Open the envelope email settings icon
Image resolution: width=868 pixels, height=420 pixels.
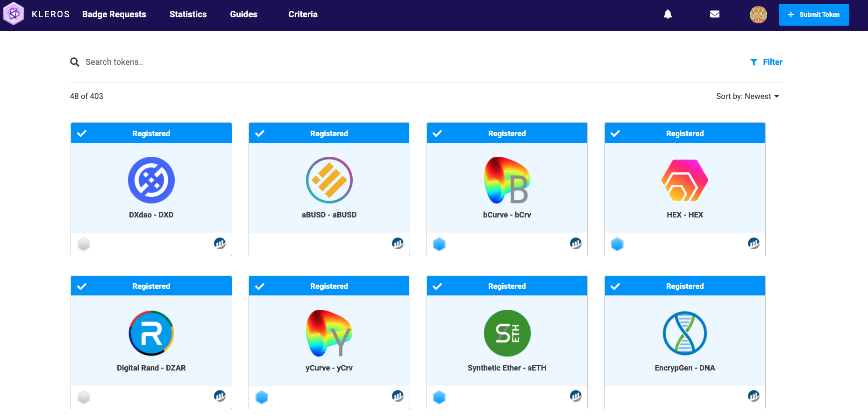715,14
